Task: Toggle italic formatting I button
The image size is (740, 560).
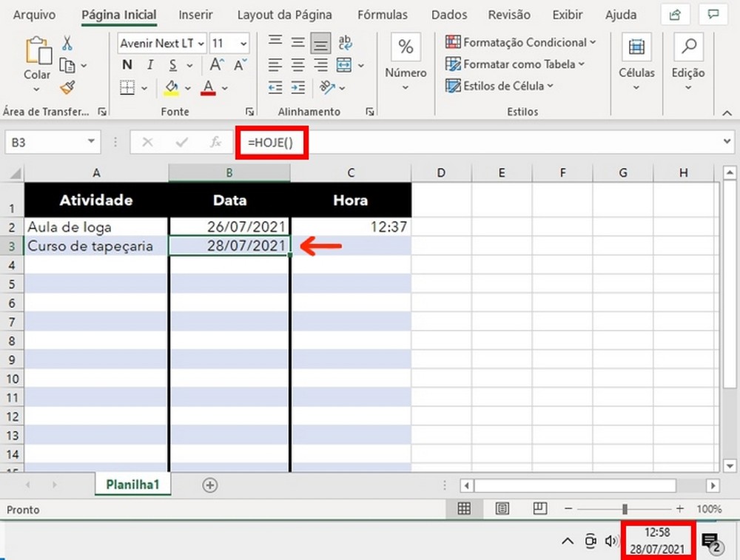Action: (x=150, y=65)
